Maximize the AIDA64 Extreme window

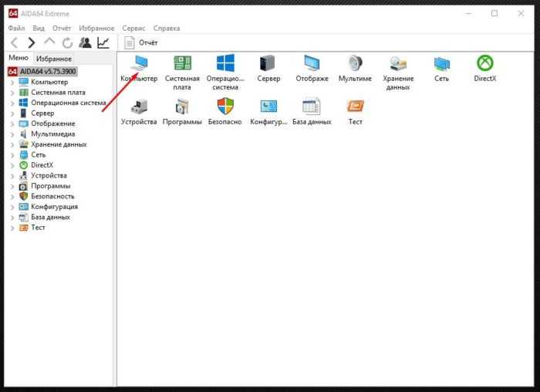click(x=494, y=13)
